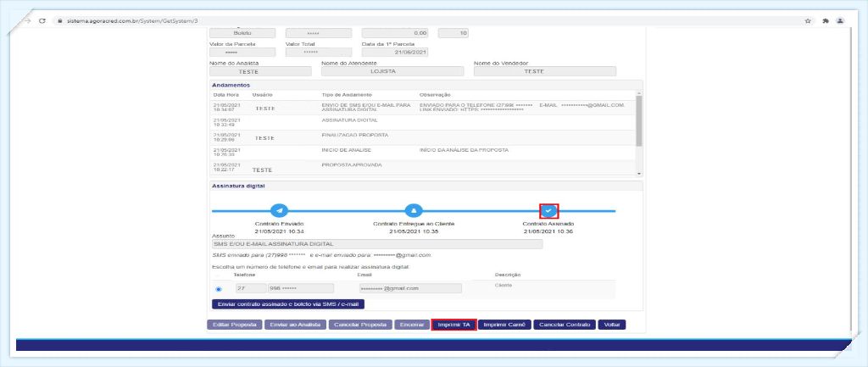This screenshot has height=367, width=868.
Task: Click the Usuário column header
Action: click(x=263, y=95)
